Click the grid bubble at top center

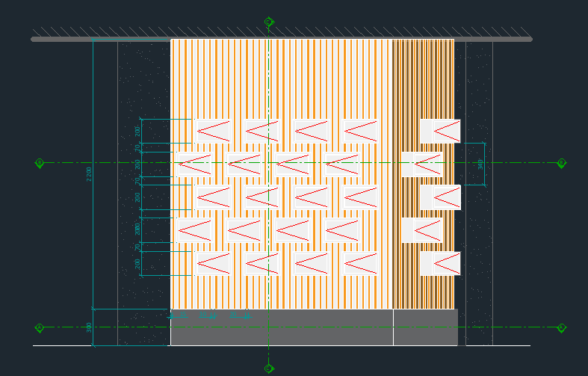269,22
